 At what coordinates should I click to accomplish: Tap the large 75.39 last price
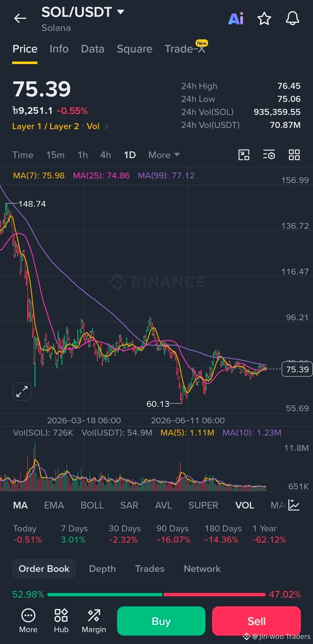pos(42,89)
